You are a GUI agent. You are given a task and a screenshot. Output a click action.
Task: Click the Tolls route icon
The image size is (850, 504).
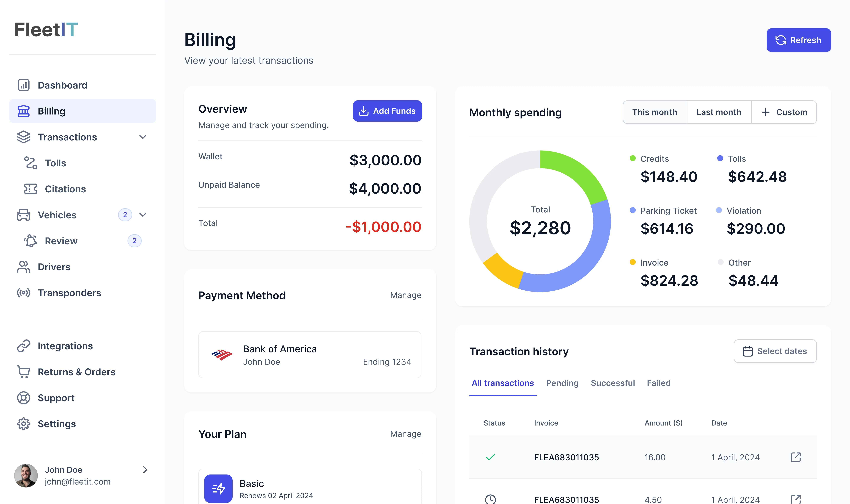point(31,163)
